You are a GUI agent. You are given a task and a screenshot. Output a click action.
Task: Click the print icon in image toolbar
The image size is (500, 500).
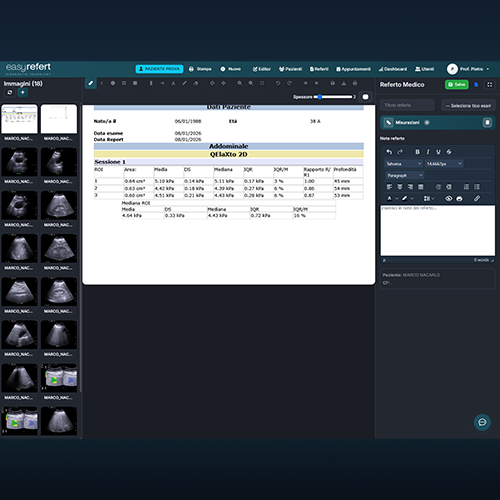click(355, 83)
